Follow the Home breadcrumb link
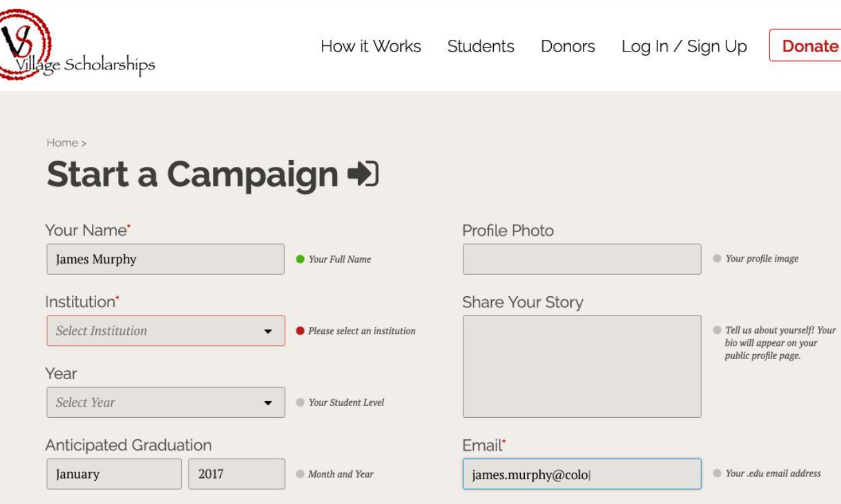 pyautogui.click(x=62, y=143)
